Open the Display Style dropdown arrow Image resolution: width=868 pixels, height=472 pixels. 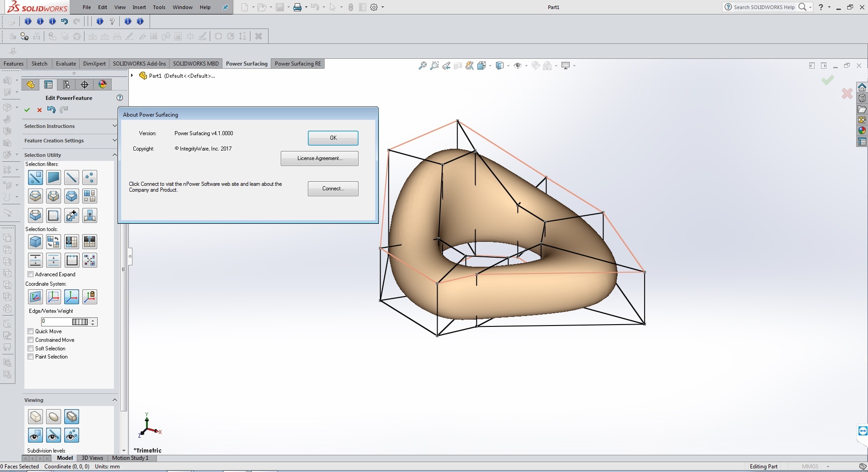point(508,66)
